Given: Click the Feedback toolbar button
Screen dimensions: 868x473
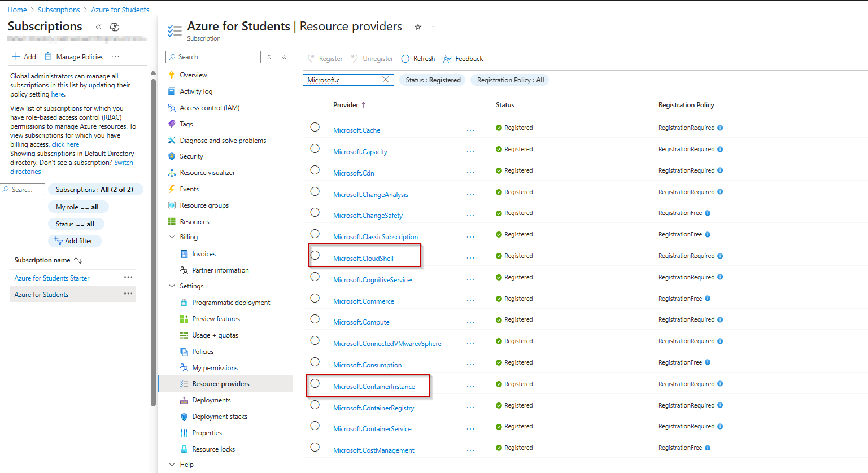Looking at the screenshot, I should coord(463,59).
